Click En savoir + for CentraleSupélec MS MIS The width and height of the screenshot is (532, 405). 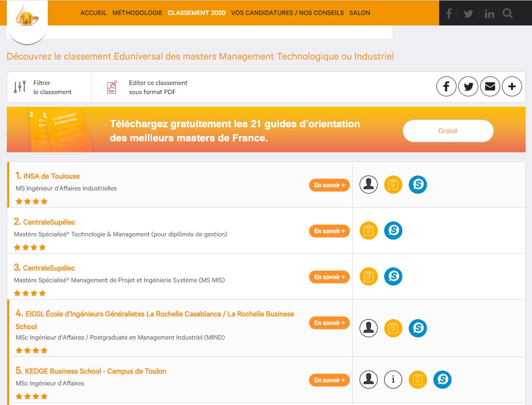pos(329,277)
